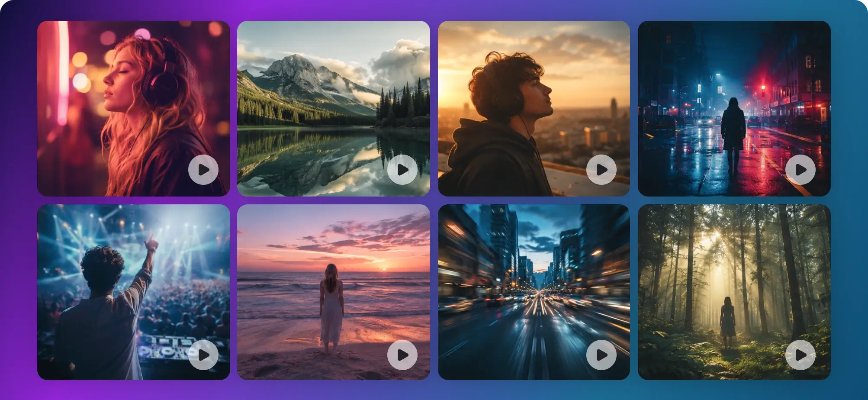
Task: Open the mountain lake landscape thumbnail
Action: (x=334, y=109)
